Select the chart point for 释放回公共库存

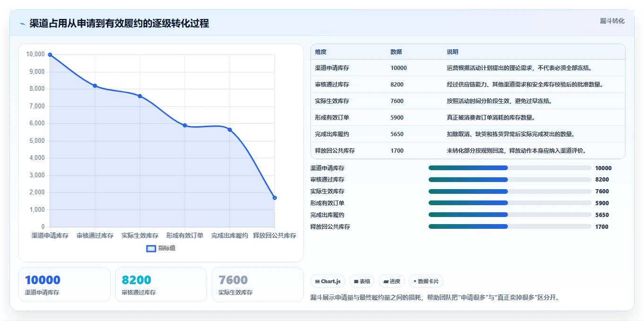coord(275,198)
